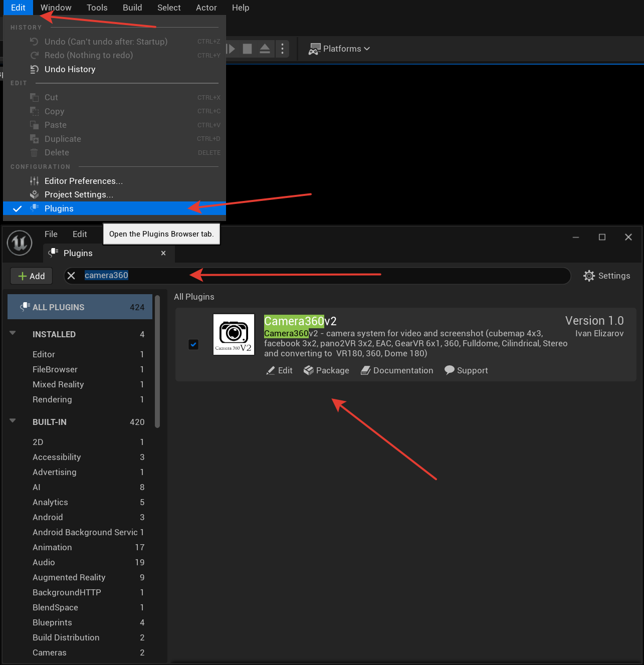This screenshot has height=665, width=644.
Task: Click the Plugins plug icon in menu
Action: tap(34, 208)
